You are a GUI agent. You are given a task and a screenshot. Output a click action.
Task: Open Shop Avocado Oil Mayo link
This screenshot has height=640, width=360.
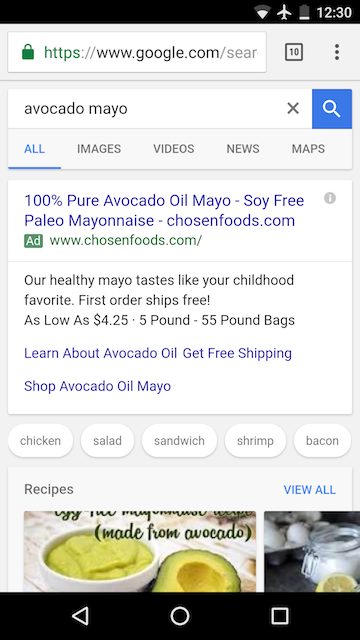point(98,386)
